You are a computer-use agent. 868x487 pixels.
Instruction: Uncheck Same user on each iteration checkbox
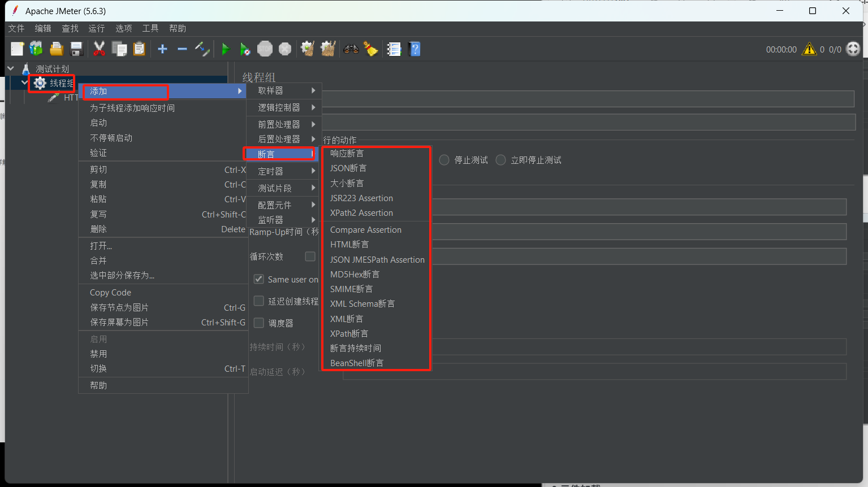coord(258,279)
